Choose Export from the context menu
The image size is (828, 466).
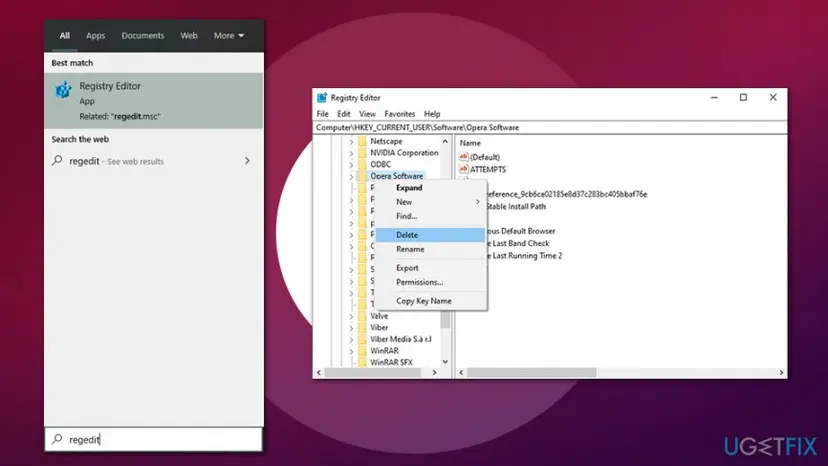[x=431, y=268]
